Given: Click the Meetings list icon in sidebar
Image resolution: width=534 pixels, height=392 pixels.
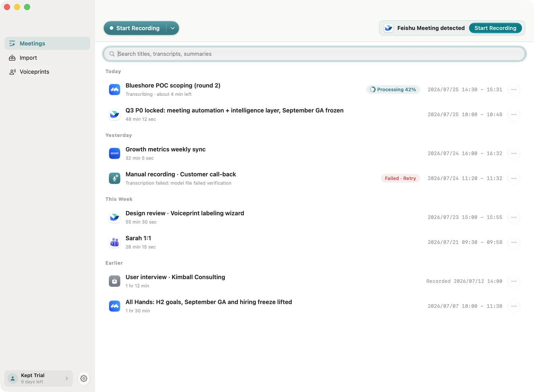Looking at the screenshot, I should click(12, 43).
